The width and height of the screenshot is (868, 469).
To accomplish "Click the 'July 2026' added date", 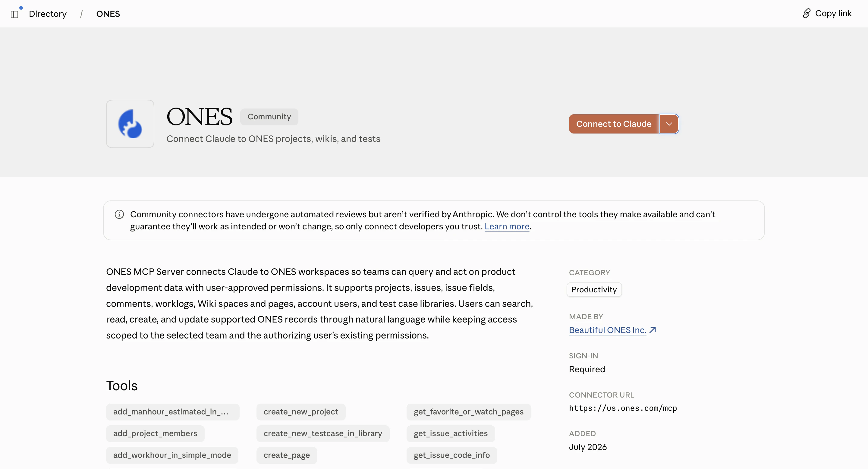I will [588, 447].
